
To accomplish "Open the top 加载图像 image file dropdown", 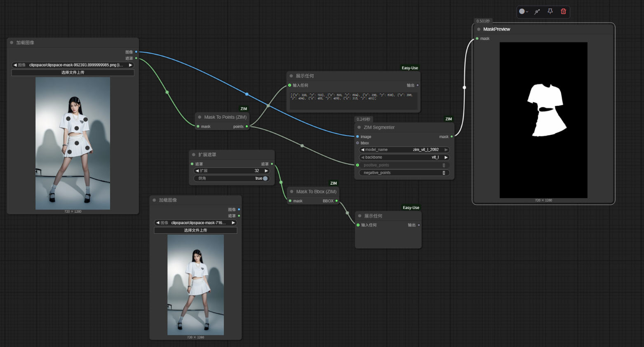I will coord(73,65).
